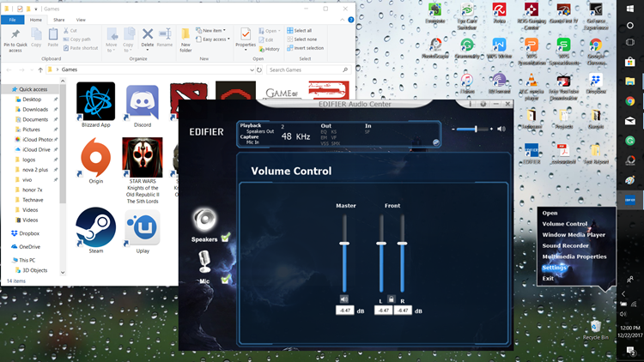The image size is (644, 362).
Task: Choose Sound Recorder from tray menu
Action: coord(565,245)
